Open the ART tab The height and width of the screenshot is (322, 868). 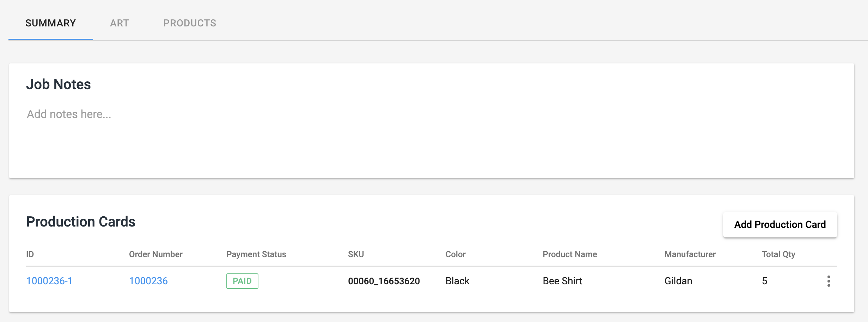pyautogui.click(x=120, y=23)
